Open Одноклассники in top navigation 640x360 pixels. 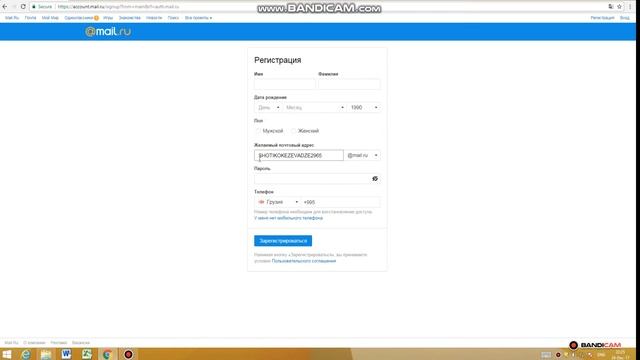coord(79,18)
